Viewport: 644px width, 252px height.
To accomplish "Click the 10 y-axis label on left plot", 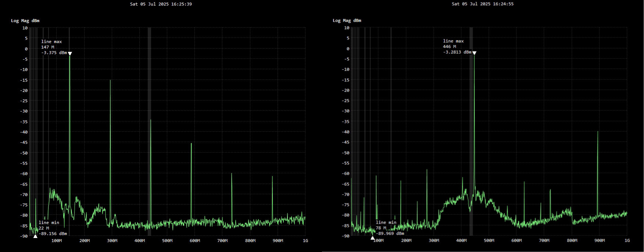I will [x=25, y=28].
